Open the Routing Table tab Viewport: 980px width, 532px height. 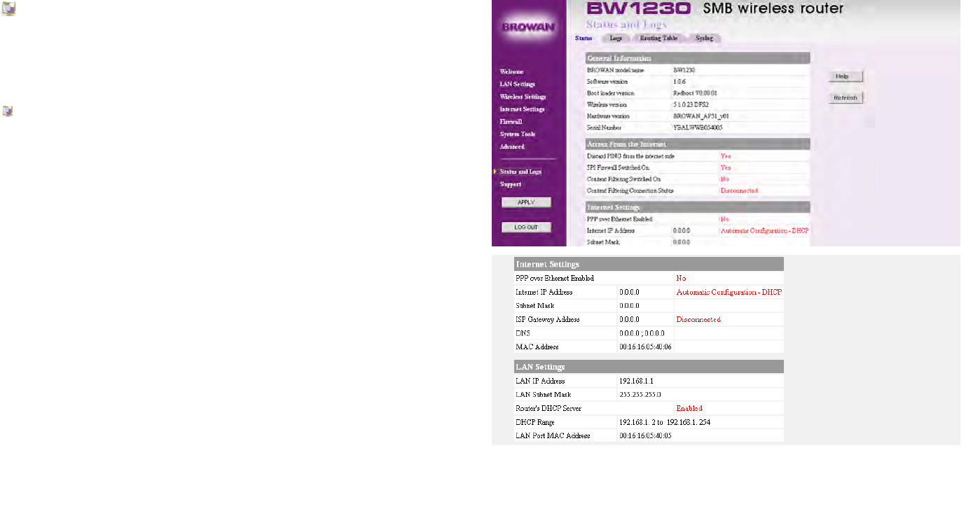658,38
